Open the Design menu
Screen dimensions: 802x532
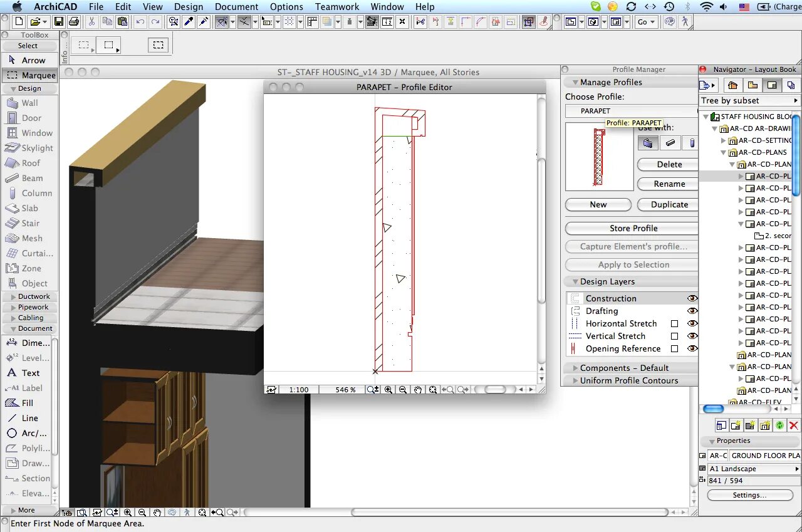(x=188, y=7)
